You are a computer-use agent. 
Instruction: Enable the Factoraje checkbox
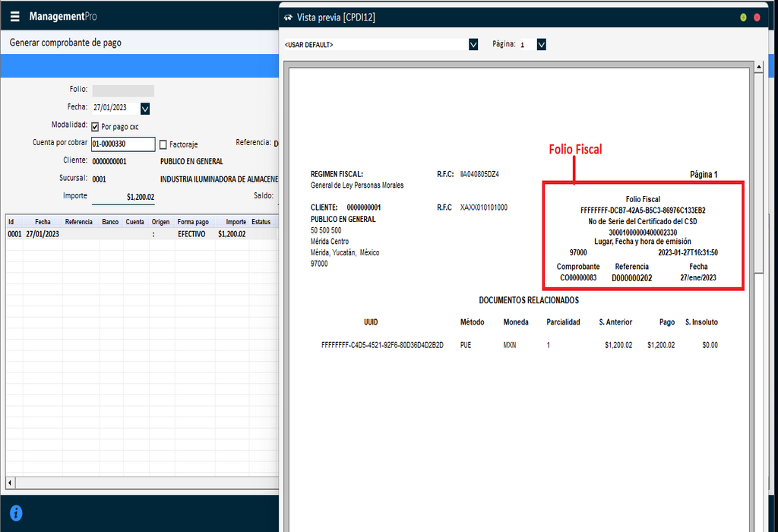click(164, 144)
